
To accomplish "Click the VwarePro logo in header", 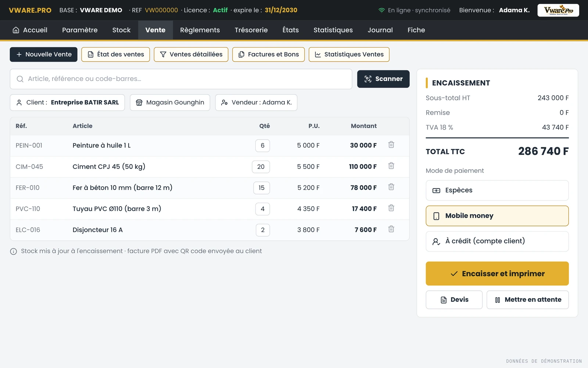I will [x=558, y=10].
